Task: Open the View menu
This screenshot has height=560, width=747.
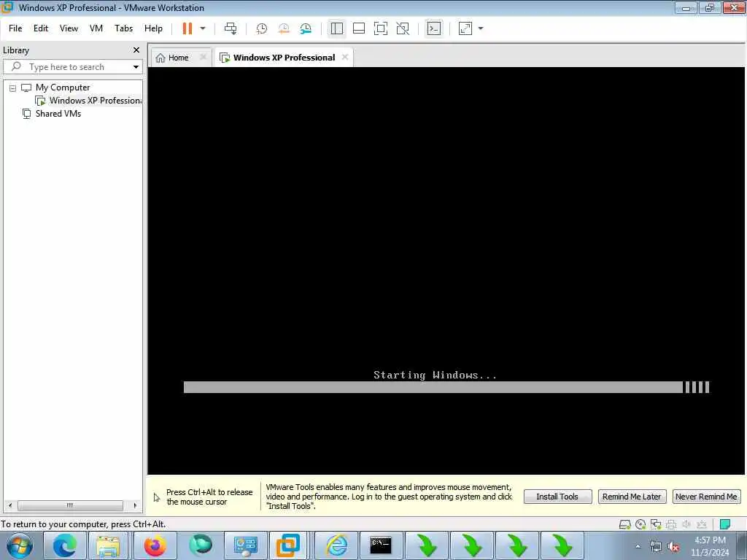Action: tap(69, 28)
